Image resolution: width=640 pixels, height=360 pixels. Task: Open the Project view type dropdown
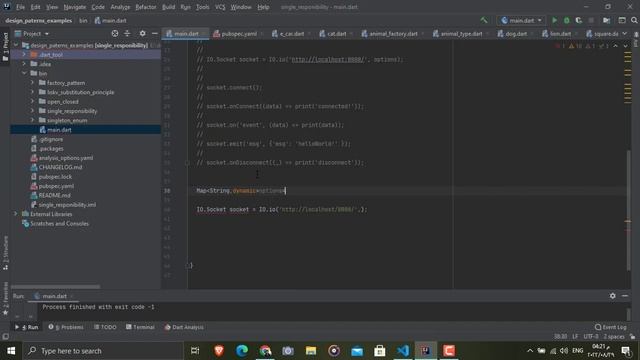coord(32,33)
